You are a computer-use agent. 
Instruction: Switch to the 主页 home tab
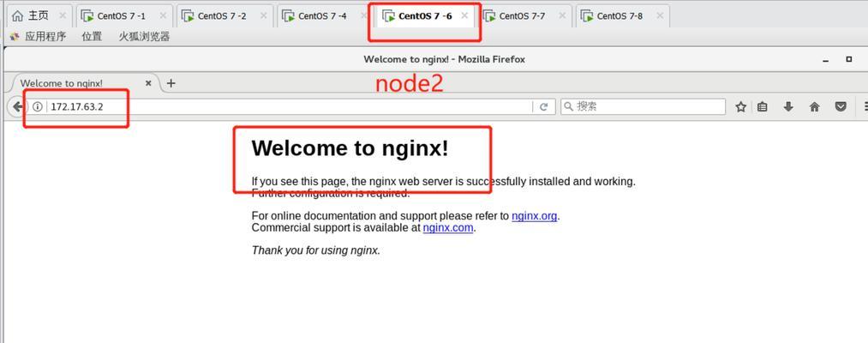[39, 15]
